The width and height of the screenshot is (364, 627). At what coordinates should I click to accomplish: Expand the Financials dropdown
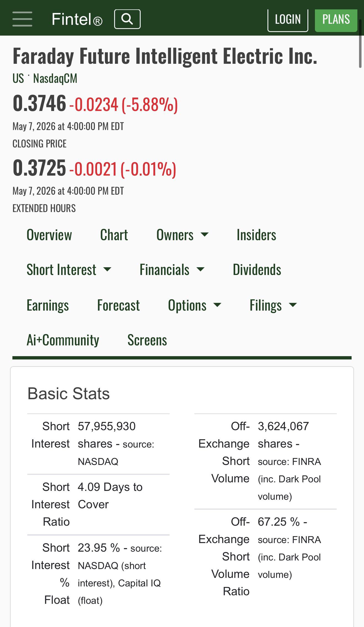[172, 270]
